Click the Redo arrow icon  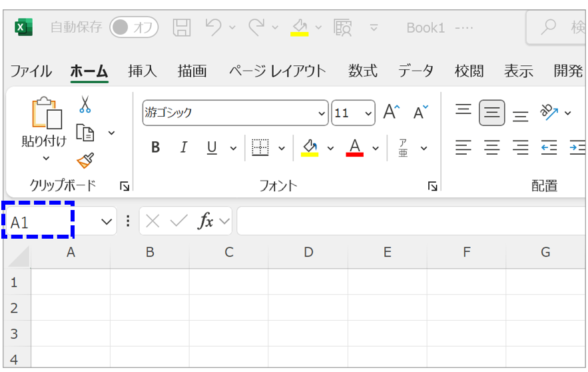tap(256, 27)
